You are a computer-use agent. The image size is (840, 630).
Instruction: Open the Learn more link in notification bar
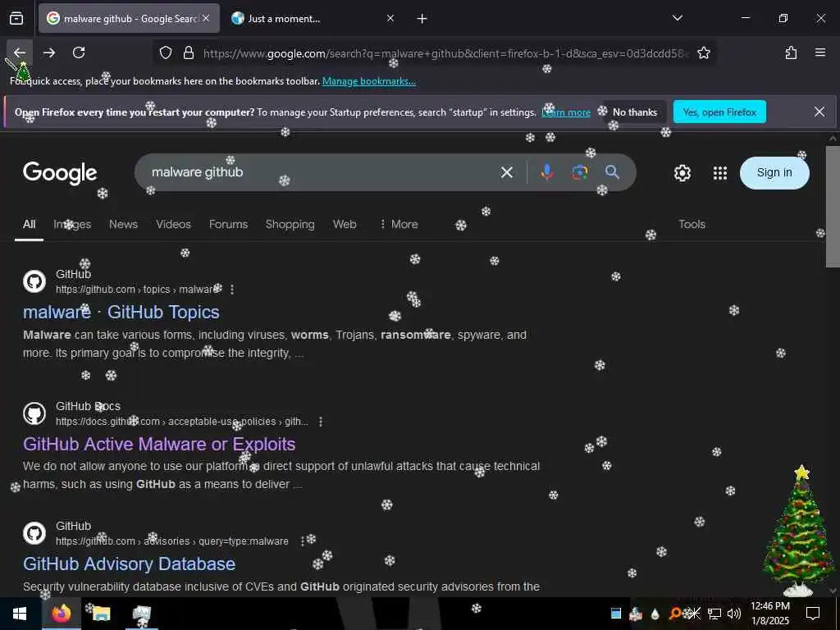566,112
